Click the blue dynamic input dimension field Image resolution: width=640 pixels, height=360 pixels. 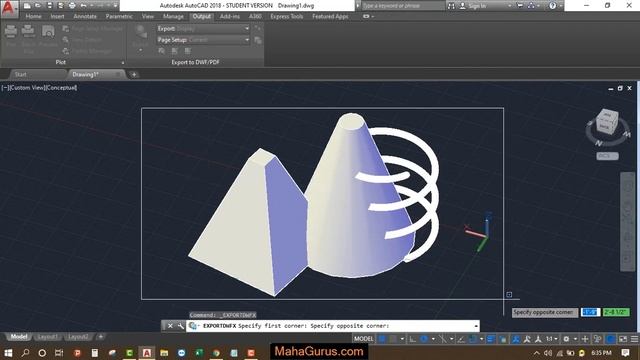(x=590, y=312)
